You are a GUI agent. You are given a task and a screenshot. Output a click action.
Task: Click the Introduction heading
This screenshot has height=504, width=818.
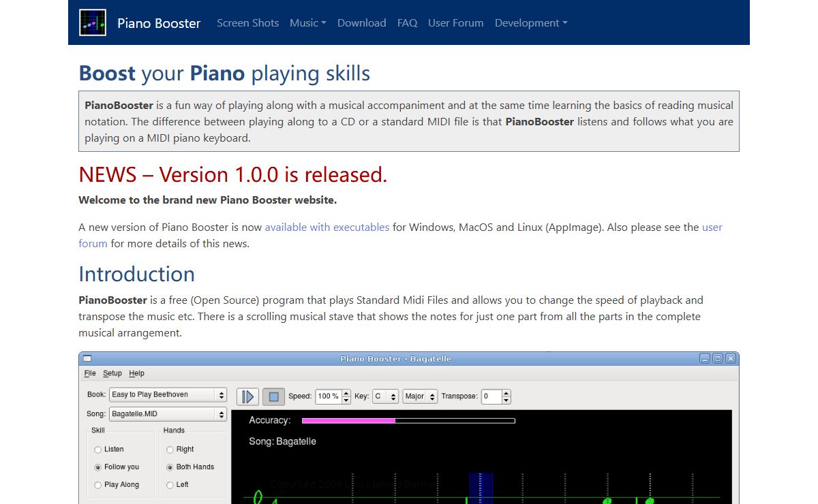coord(137,274)
